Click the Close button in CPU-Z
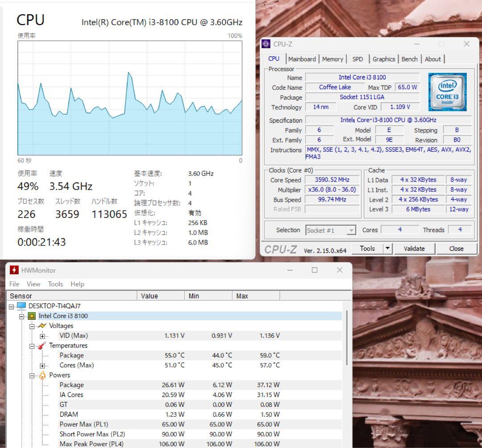This screenshot has height=448, width=482. pos(456,248)
